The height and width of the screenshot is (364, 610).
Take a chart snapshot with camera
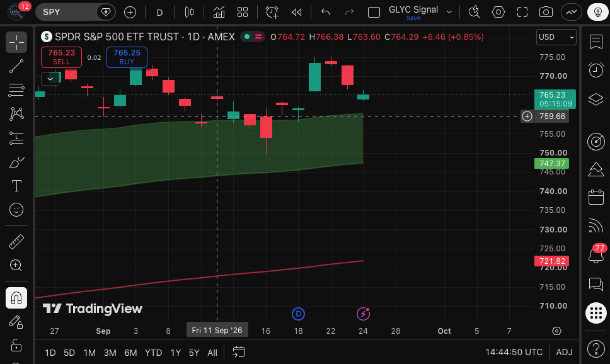(546, 13)
